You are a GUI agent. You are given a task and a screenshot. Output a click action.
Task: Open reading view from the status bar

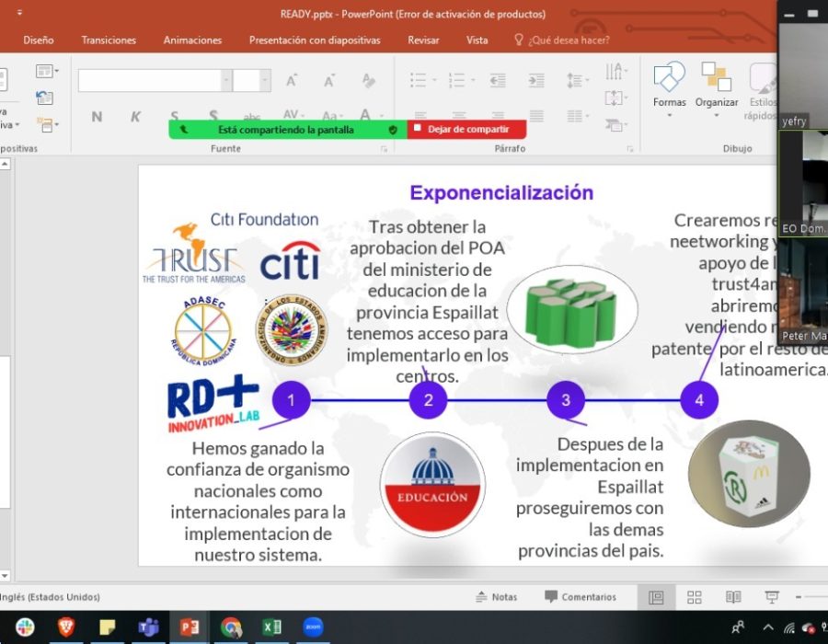732,596
